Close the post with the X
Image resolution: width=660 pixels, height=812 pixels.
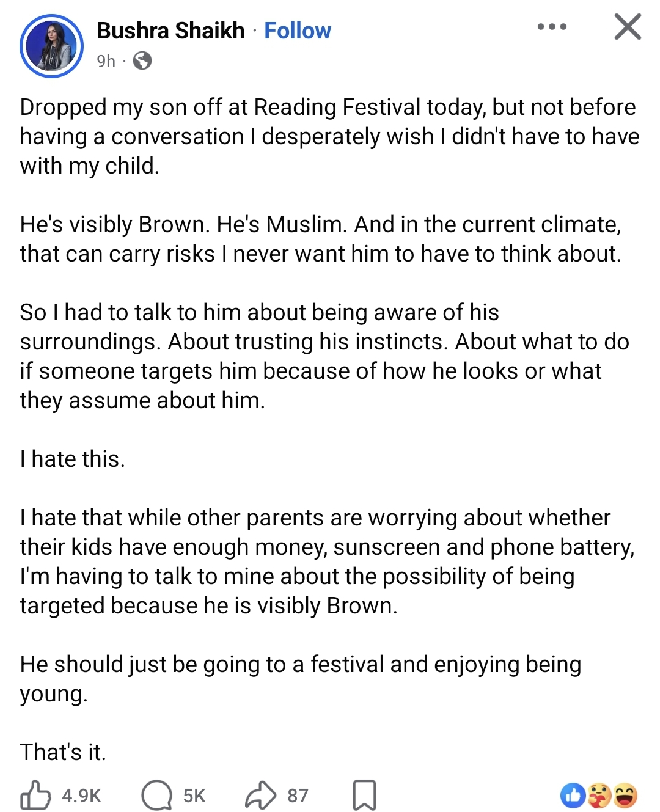(628, 27)
